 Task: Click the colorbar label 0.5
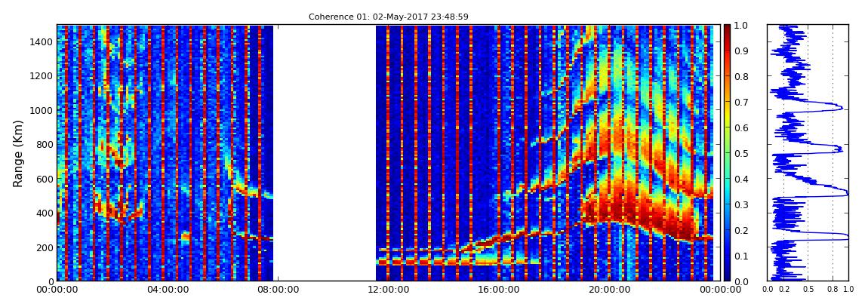coord(742,153)
